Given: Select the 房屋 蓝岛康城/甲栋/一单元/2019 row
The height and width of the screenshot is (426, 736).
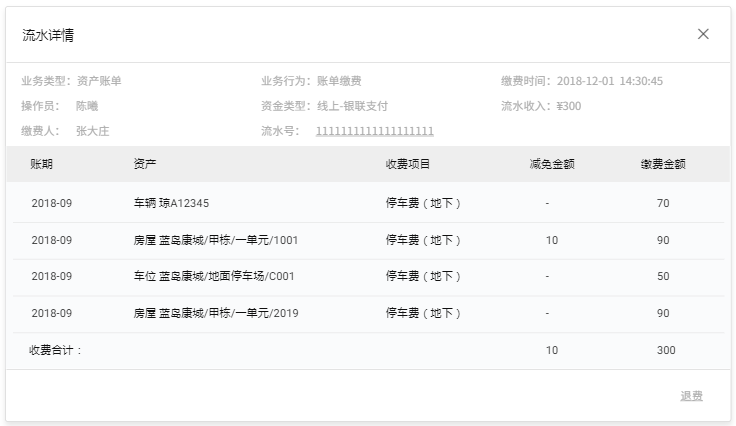Looking at the screenshot, I should (x=215, y=313).
